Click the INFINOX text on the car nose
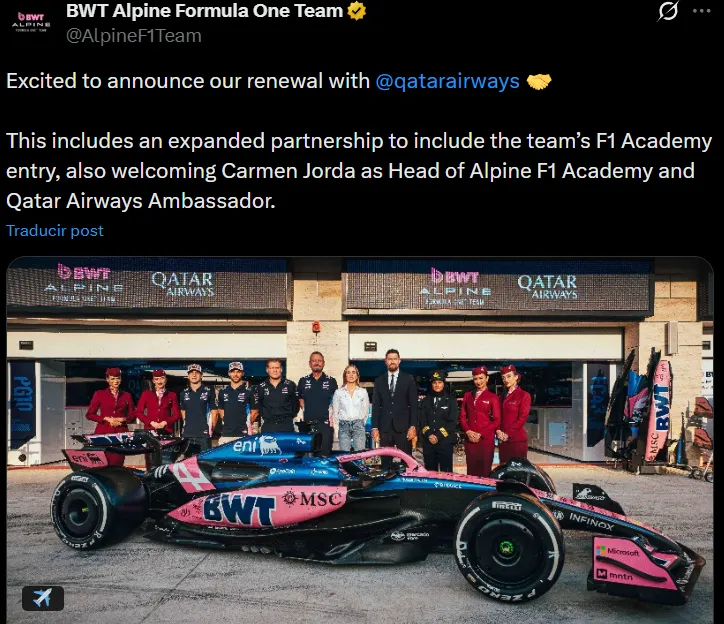The width and height of the screenshot is (724, 624). [x=591, y=521]
